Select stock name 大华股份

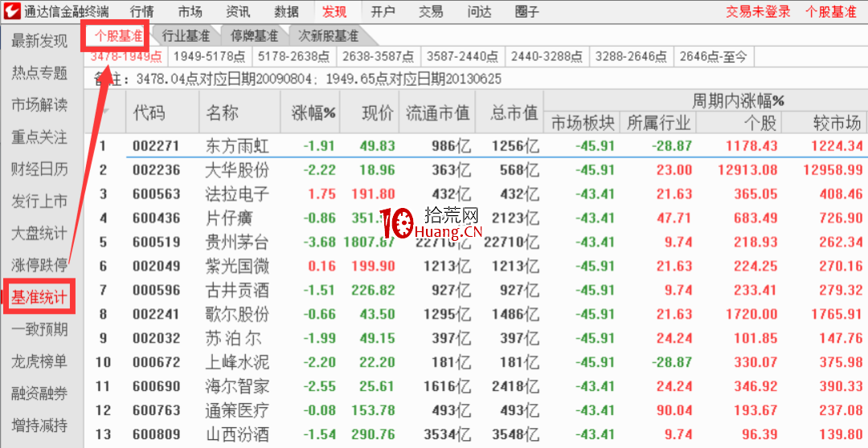coord(237,169)
